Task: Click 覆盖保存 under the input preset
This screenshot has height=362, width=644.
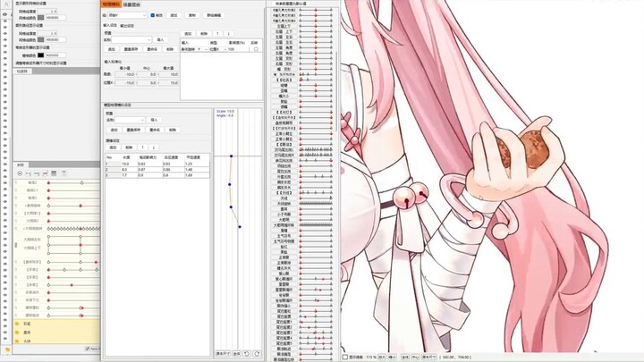Action: coord(131,49)
